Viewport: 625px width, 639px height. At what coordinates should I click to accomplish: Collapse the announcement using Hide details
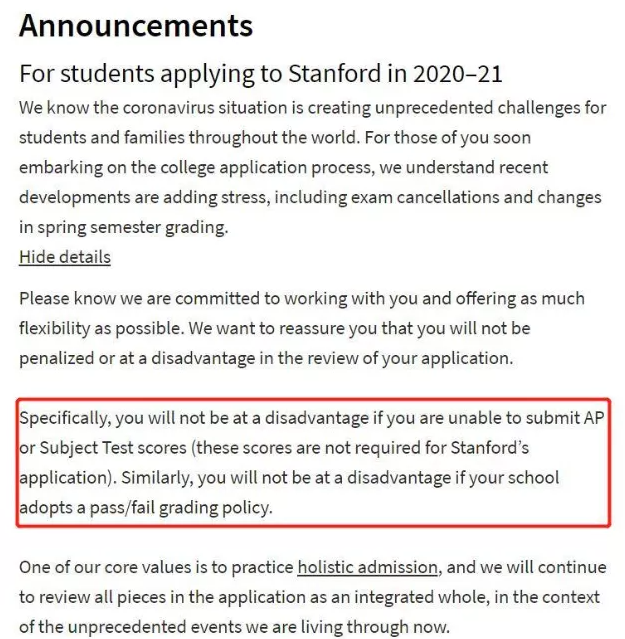[65, 257]
